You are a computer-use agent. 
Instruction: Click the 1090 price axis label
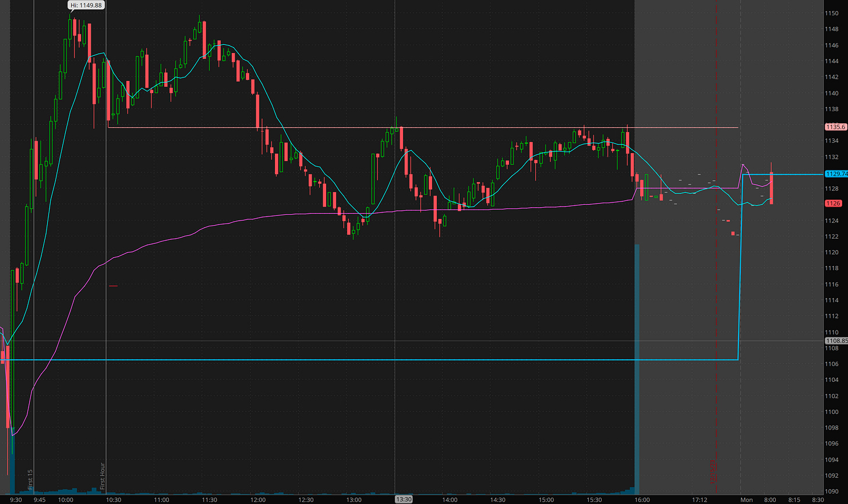831,491
